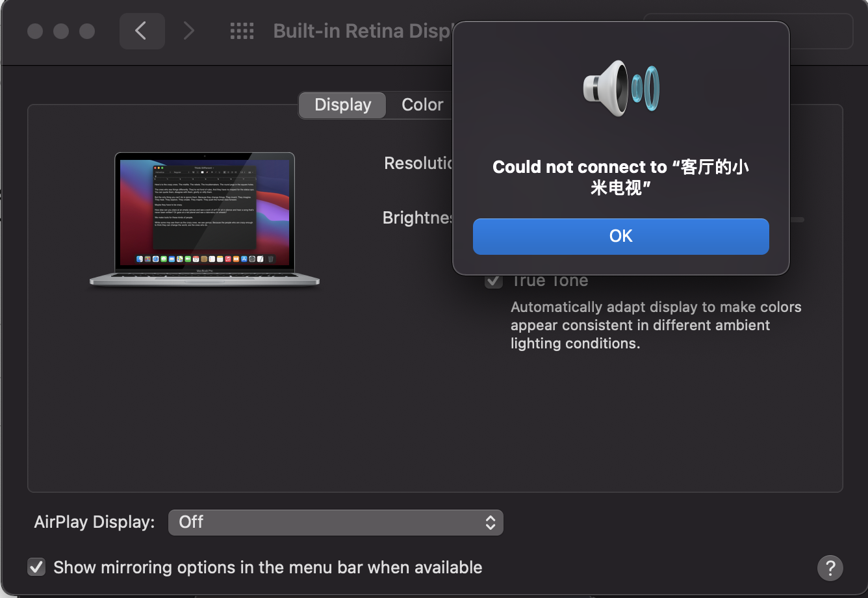Toggle the True Tone checkbox
This screenshot has height=598, width=868.
tap(494, 280)
